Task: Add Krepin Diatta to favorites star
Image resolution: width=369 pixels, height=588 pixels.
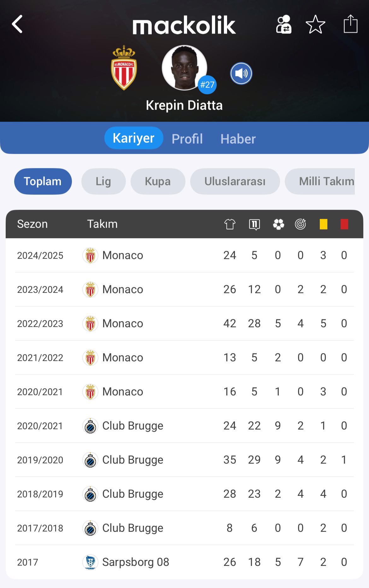Action: pyautogui.click(x=315, y=24)
